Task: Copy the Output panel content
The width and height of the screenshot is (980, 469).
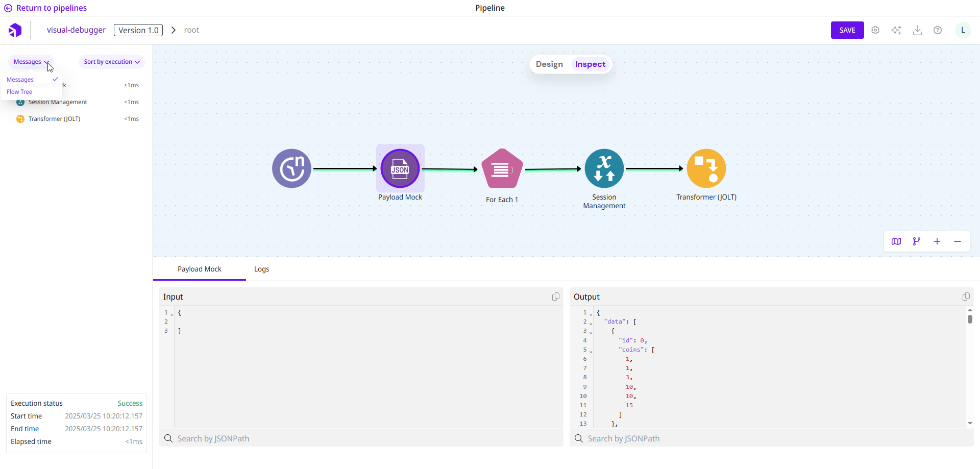Action: tap(966, 297)
